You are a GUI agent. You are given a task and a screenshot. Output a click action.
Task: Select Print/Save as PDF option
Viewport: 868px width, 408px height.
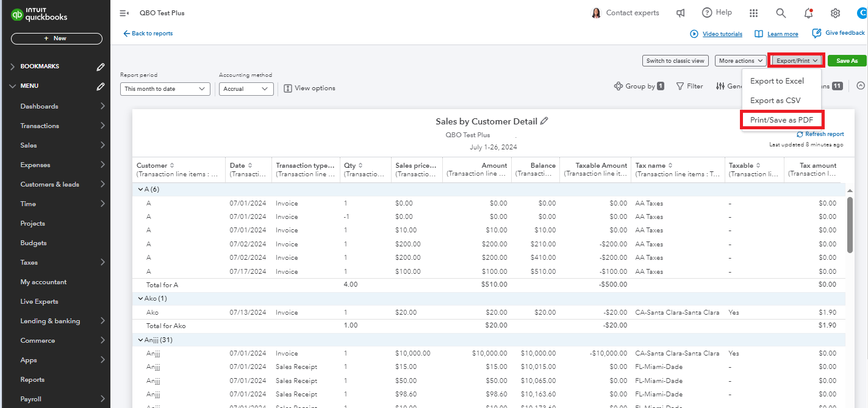[781, 120]
